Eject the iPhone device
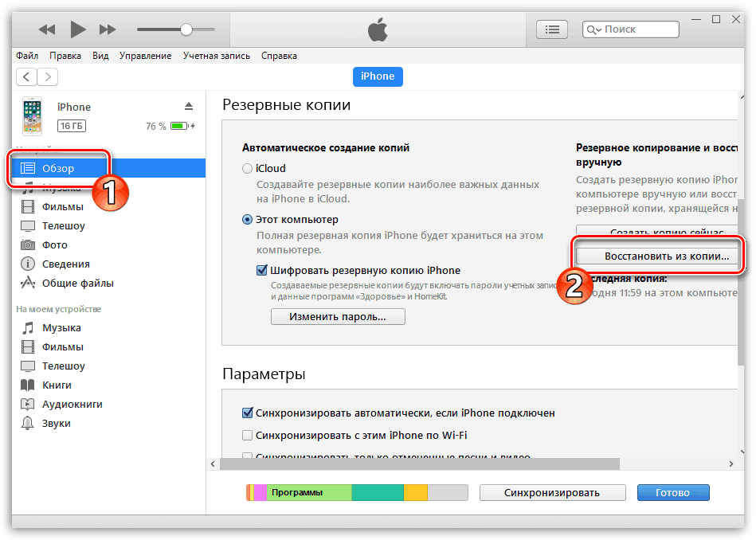 coord(189,107)
